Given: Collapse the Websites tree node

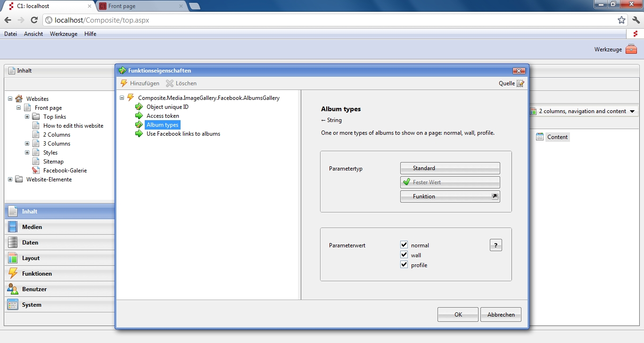Looking at the screenshot, I should [10, 99].
